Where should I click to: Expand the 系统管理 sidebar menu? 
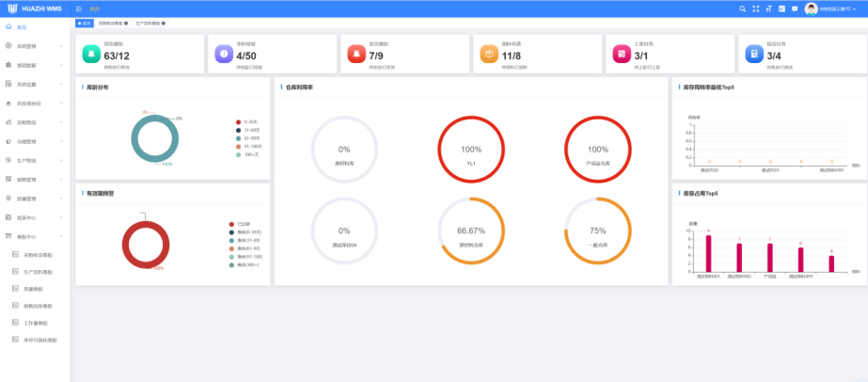[x=33, y=45]
